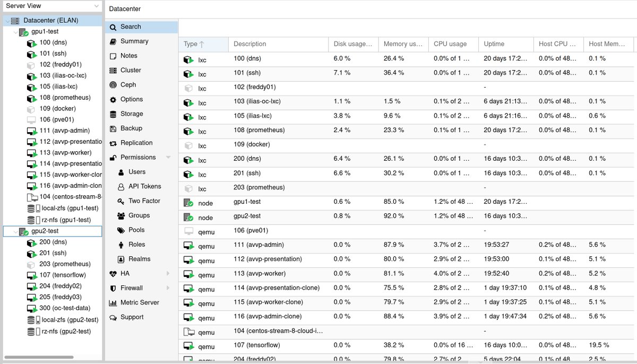The width and height of the screenshot is (637, 364).
Task: Click the gpu2-test node icon in tree
Action: (x=24, y=231)
